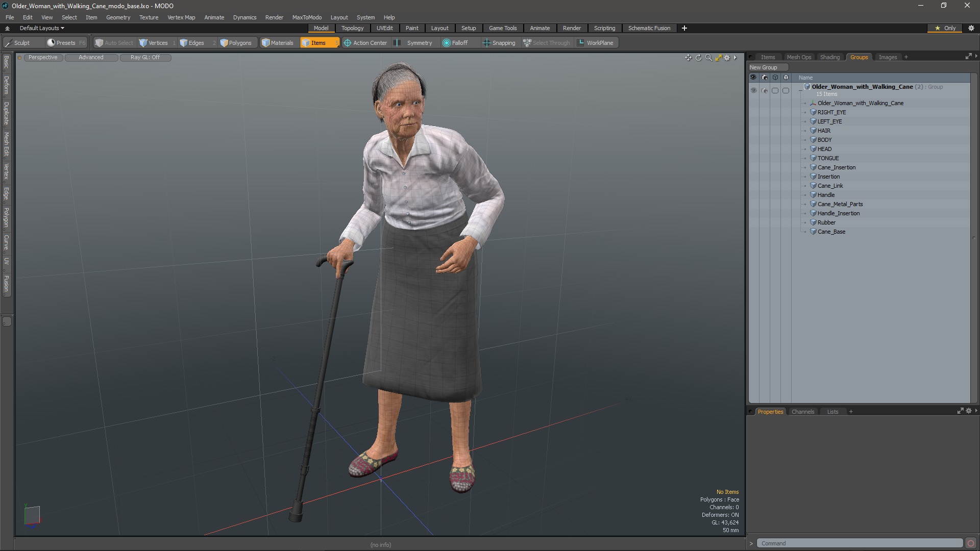980x551 pixels.
Task: Switch to the Shading tab
Action: click(x=829, y=57)
